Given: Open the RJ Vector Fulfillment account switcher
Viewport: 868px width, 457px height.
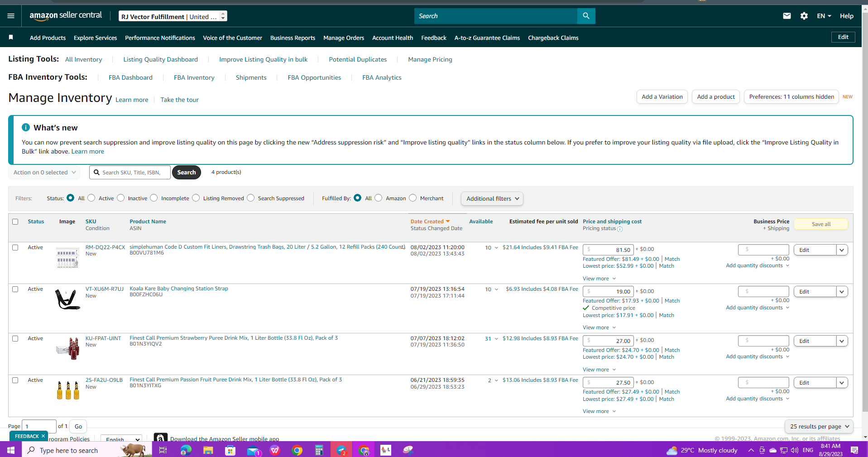Looking at the screenshot, I should point(173,16).
